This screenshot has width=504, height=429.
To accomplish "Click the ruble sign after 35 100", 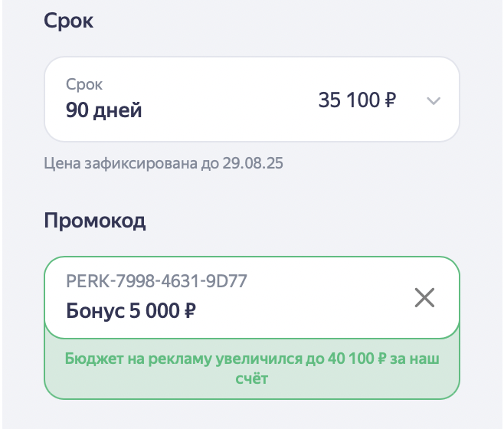I will (x=390, y=100).
